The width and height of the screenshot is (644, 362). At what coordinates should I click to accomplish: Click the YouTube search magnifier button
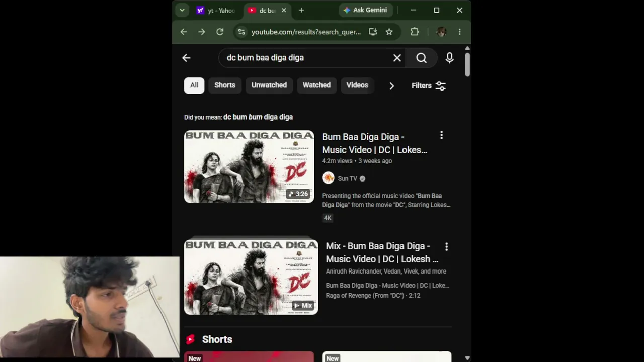pyautogui.click(x=421, y=58)
